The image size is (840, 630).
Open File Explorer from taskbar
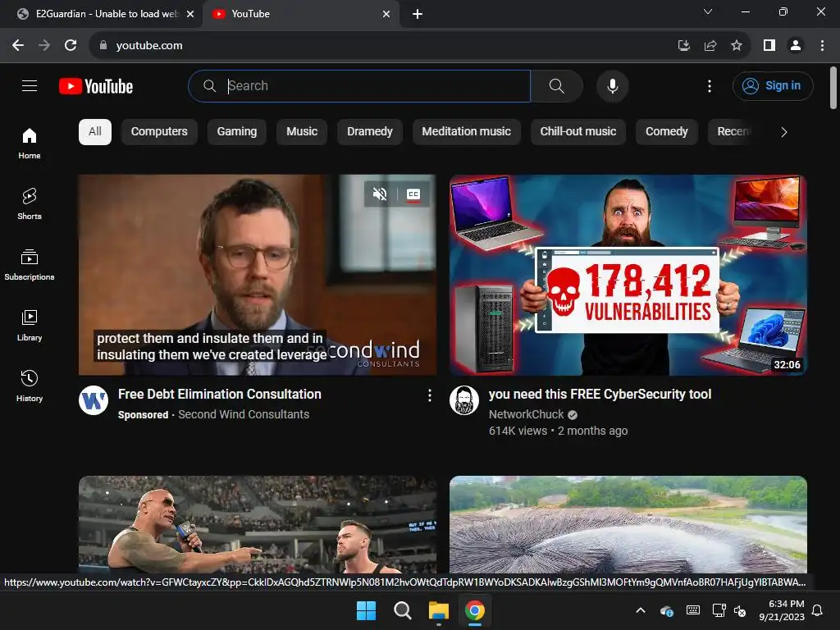[x=438, y=610]
